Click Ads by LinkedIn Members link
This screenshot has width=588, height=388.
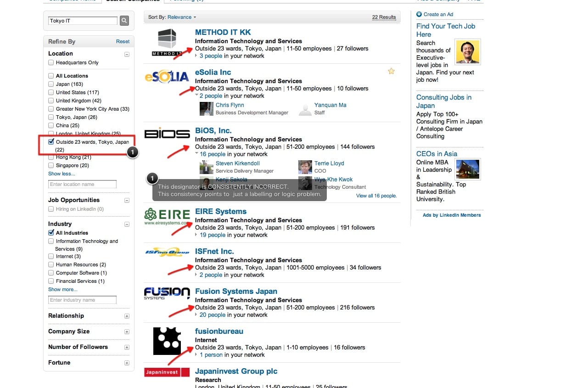pos(452,215)
